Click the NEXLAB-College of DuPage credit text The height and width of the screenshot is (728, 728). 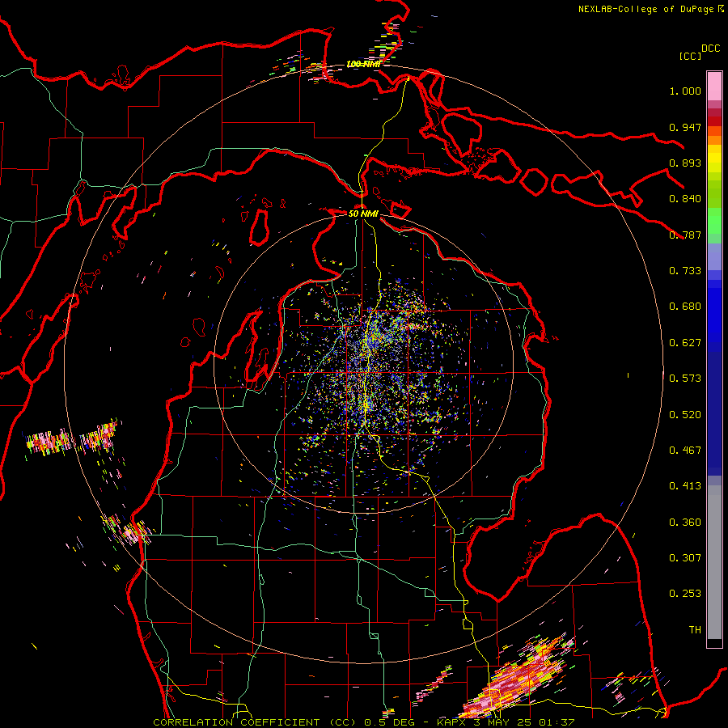click(650, 9)
